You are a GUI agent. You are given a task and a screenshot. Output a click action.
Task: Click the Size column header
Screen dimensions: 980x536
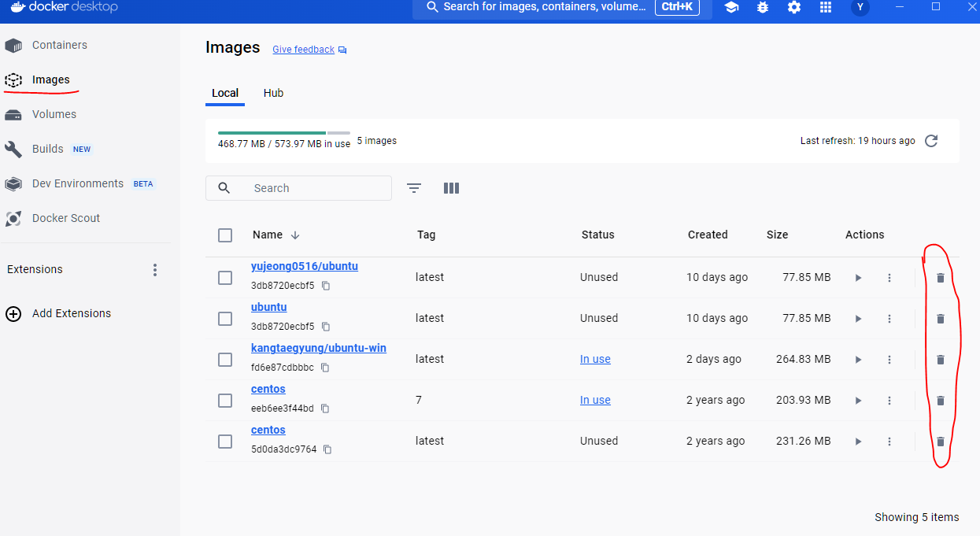tap(777, 235)
